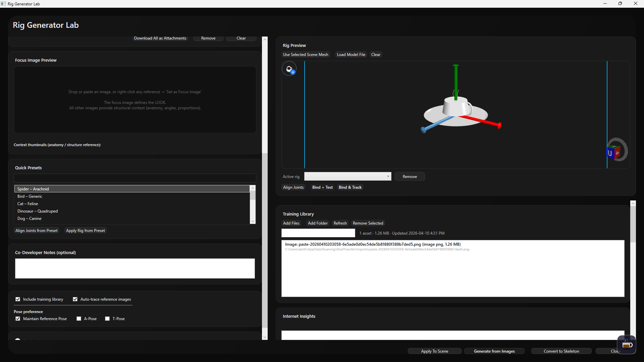Screen dimensions: 644x362
Task: Click the Rig Generator Lab title bar icon
Action: 3,4
